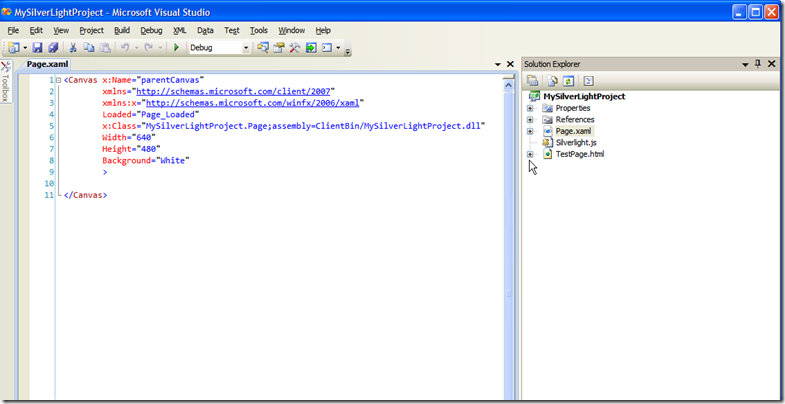The height and width of the screenshot is (404, 785).
Task: Select the MySilverLightProject root node
Action: [584, 97]
